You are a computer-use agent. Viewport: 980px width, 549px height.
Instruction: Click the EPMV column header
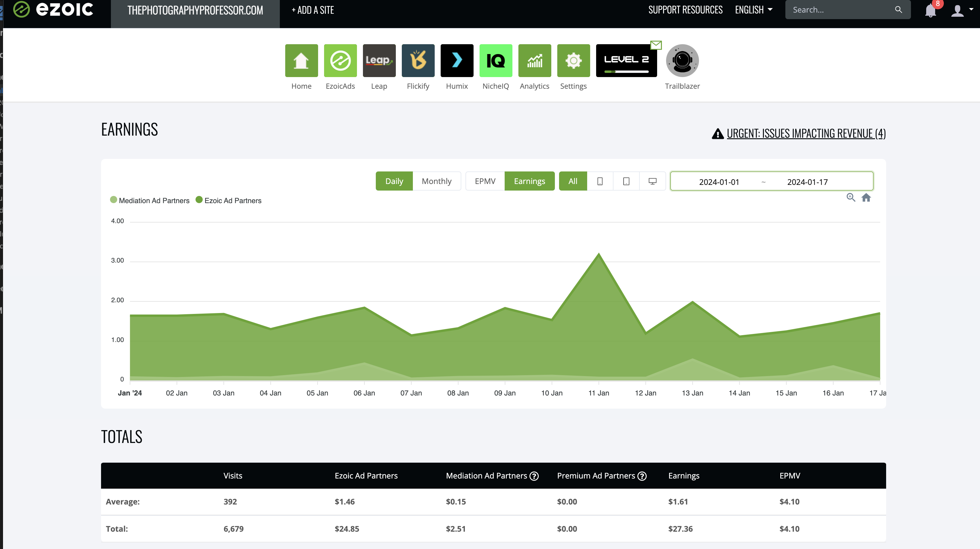coord(790,476)
